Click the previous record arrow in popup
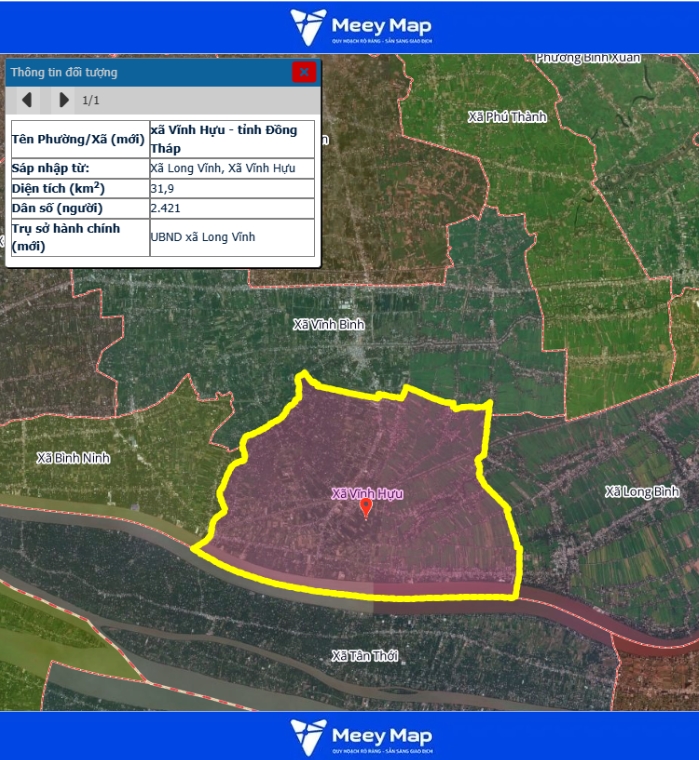The image size is (699, 760). [x=27, y=100]
